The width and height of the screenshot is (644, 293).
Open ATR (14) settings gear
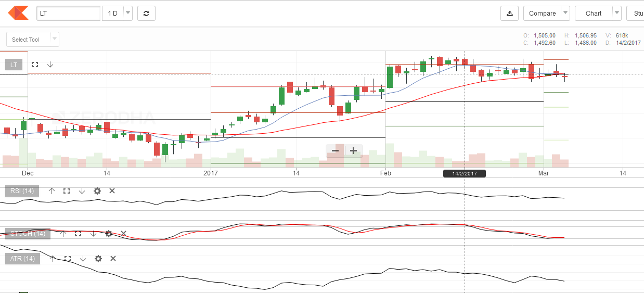[98, 259]
